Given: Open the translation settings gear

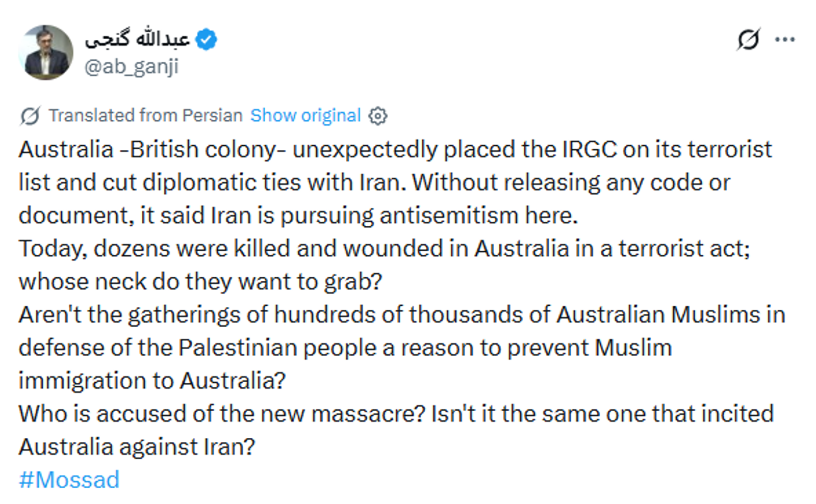Looking at the screenshot, I should (377, 116).
